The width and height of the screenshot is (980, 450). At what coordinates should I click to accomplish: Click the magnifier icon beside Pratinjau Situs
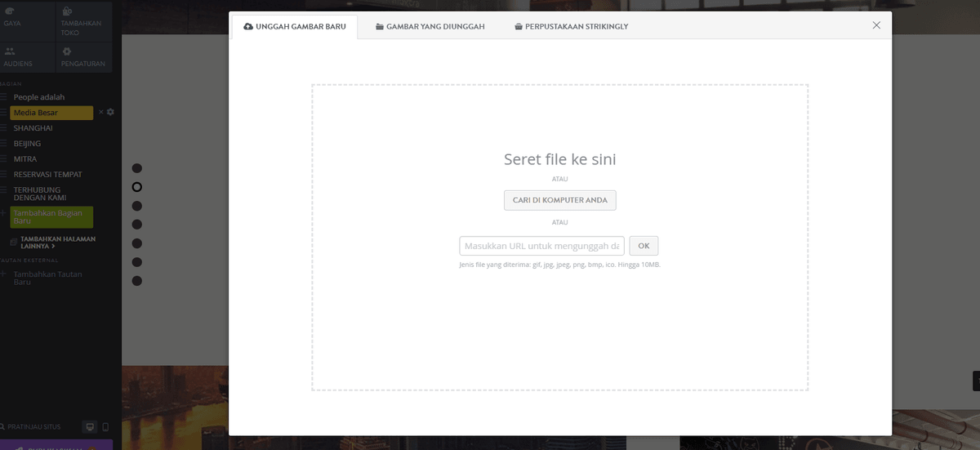click(3, 427)
